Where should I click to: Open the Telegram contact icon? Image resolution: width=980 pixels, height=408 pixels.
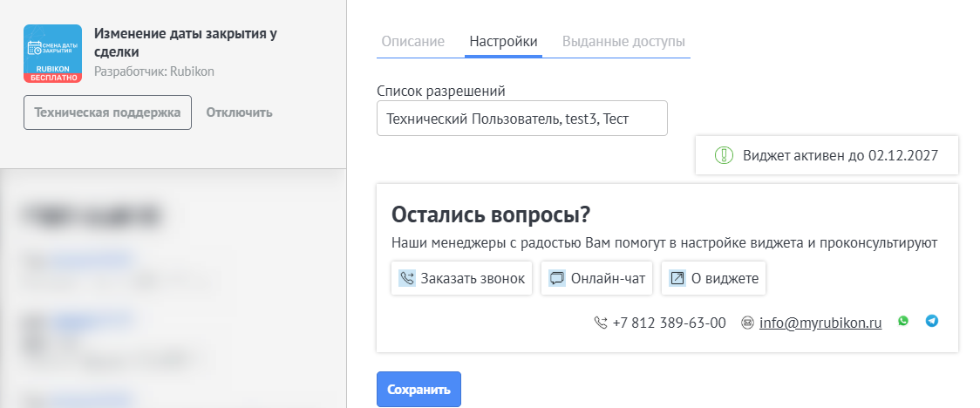pyautogui.click(x=932, y=321)
